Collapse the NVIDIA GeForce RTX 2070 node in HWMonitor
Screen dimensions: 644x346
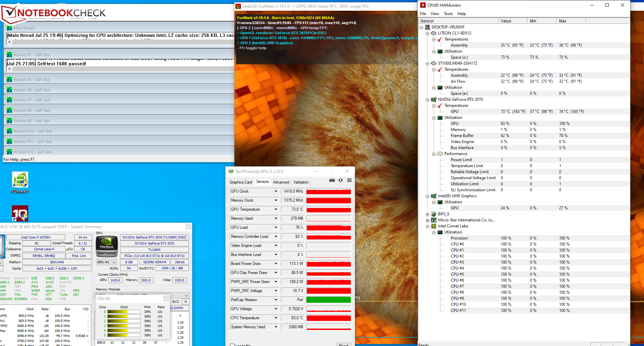428,99
